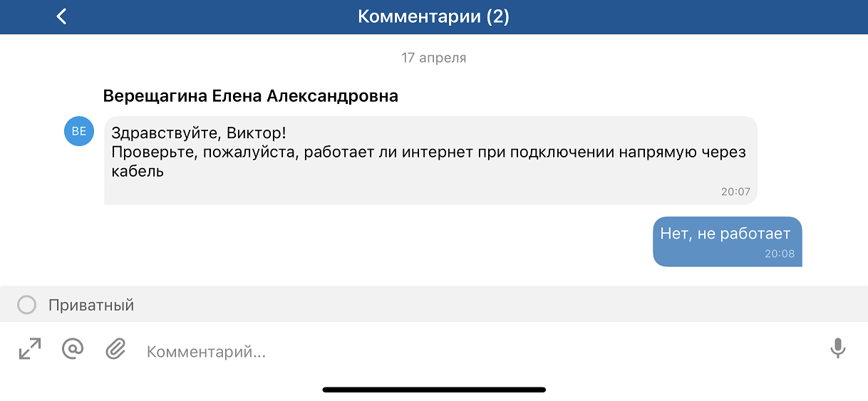Tap the Комментарии (2) header title
This screenshot has width=868, height=401.
[433, 16]
